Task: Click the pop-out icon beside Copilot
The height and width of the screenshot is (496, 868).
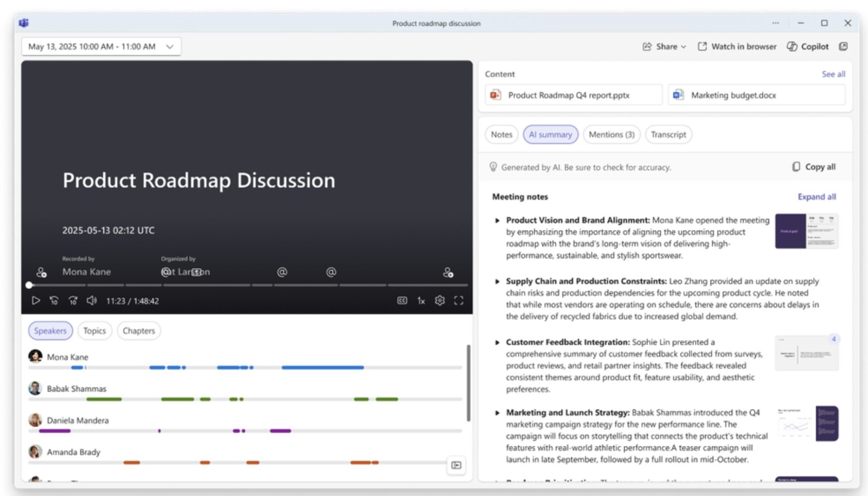Action: tap(843, 47)
